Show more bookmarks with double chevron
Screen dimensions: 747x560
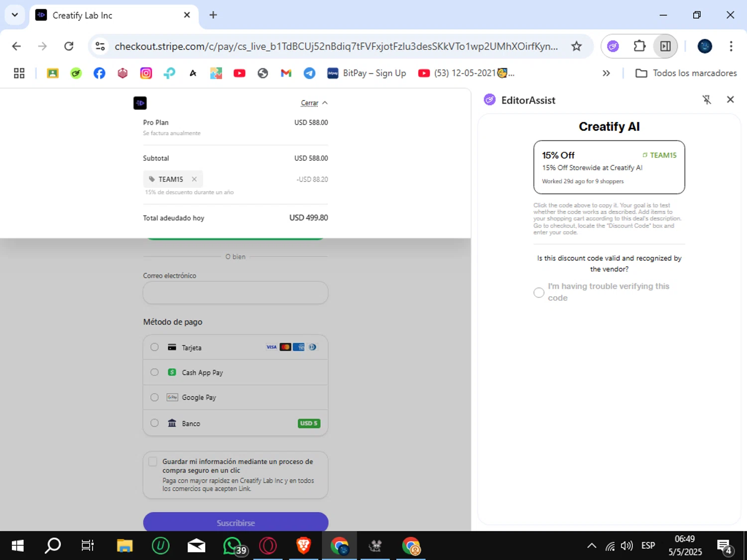click(x=606, y=73)
